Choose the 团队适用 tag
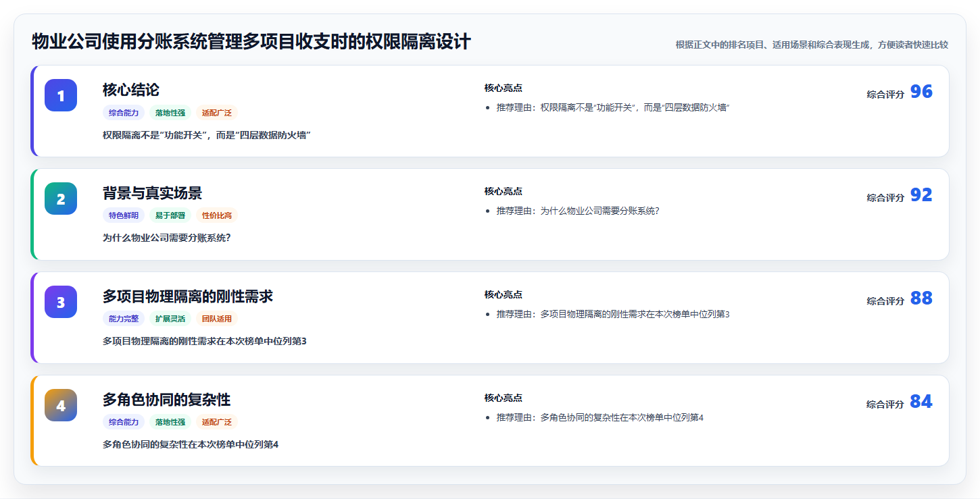This screenshot has height=499, width=980. coord(217,319)
